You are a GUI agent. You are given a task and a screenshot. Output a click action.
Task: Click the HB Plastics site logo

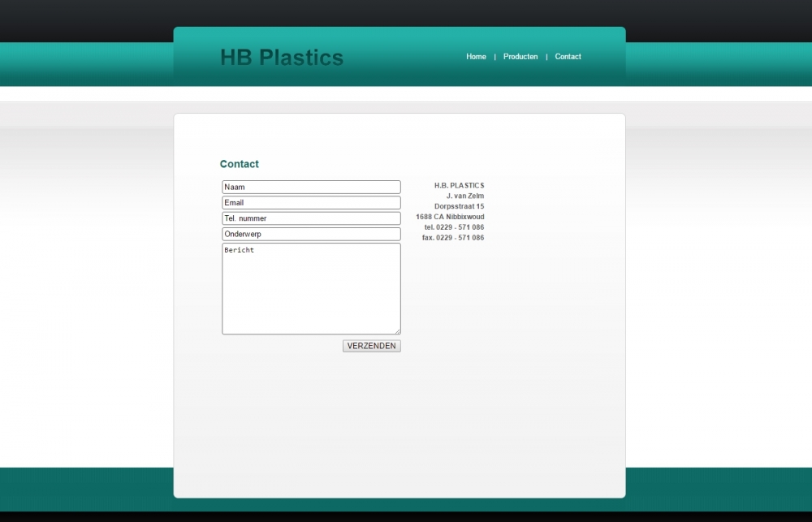point(282,58)
